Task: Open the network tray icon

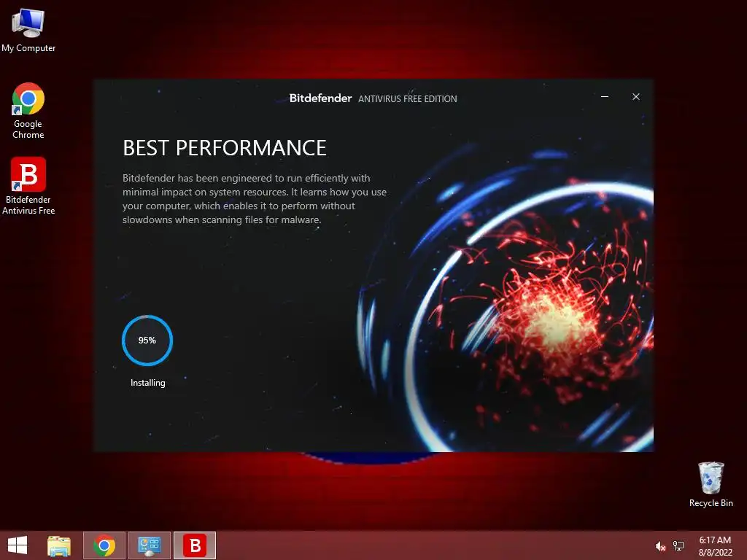Action: coord(678,546)
